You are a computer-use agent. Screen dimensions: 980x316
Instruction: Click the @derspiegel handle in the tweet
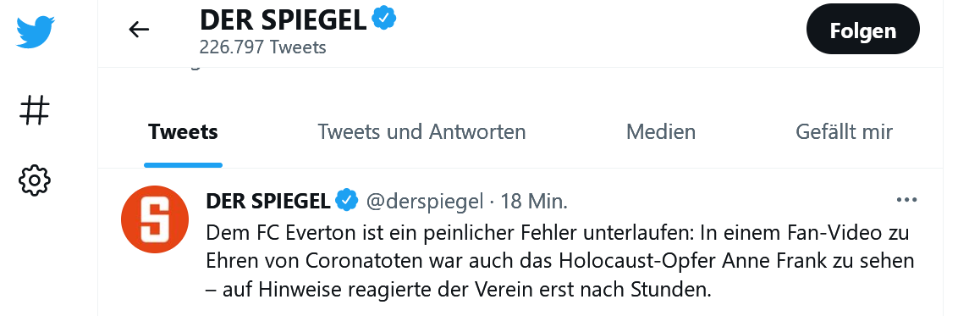point(424,202)
